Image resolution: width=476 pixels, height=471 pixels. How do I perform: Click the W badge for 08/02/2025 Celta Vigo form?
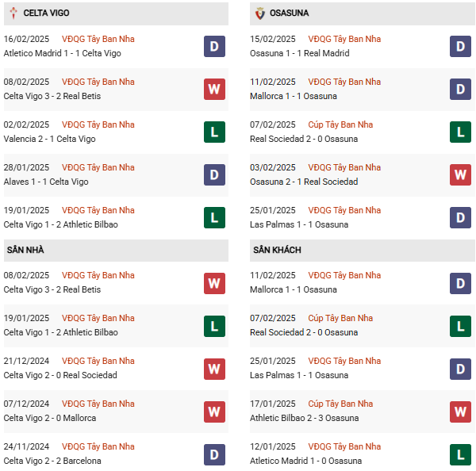(x=214, y=90)
